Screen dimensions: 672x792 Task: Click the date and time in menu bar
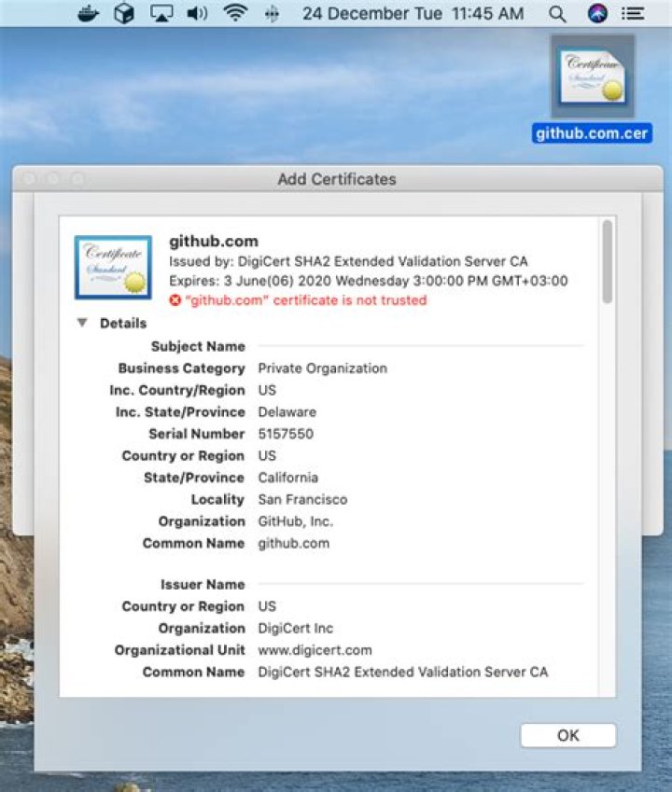pos(413,14)
